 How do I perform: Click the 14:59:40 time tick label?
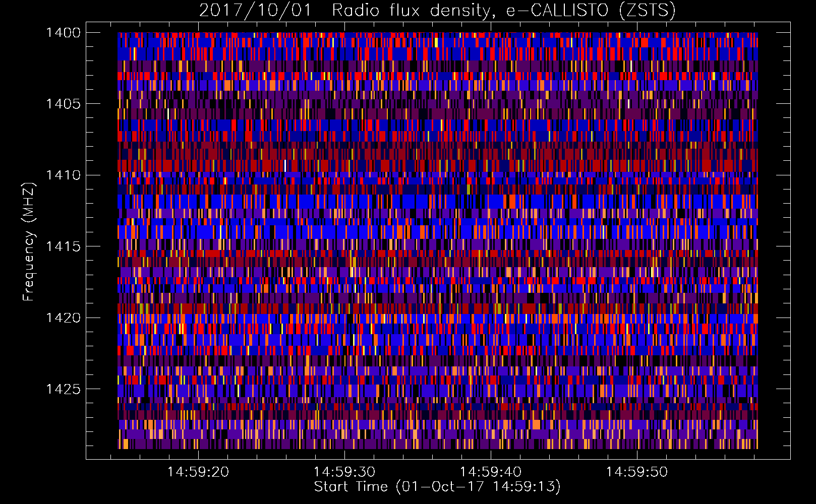pyautogui.click(x=491, y=472)
